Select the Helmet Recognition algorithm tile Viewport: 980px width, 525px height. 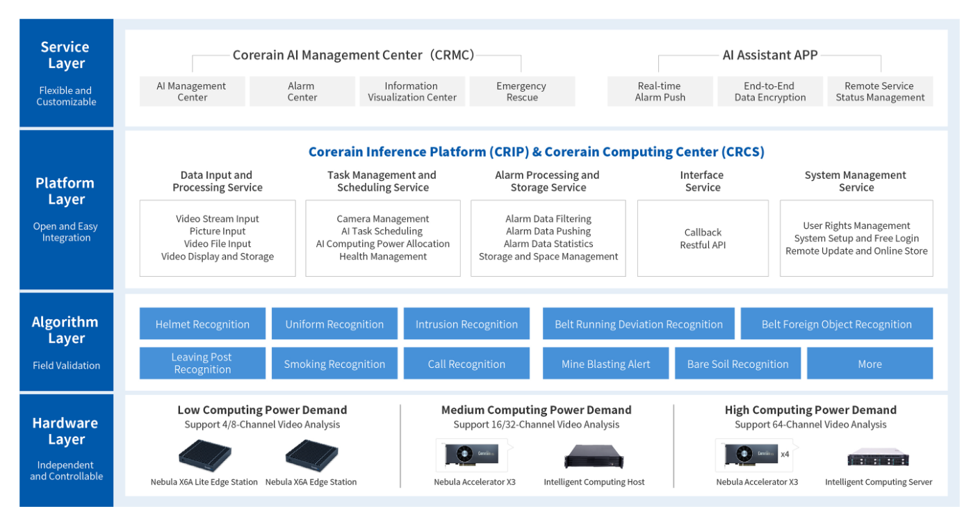coord(202,324)
